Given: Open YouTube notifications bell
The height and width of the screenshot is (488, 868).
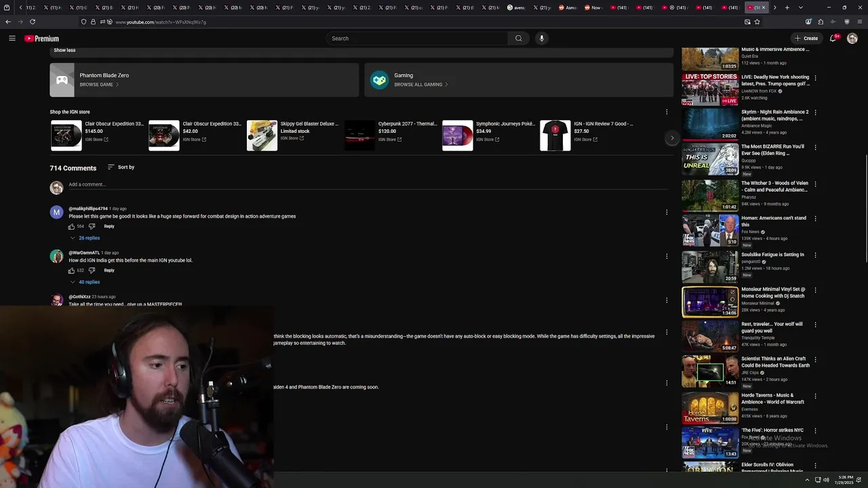Looking at the screenshot, I should [x=833, y=39].
